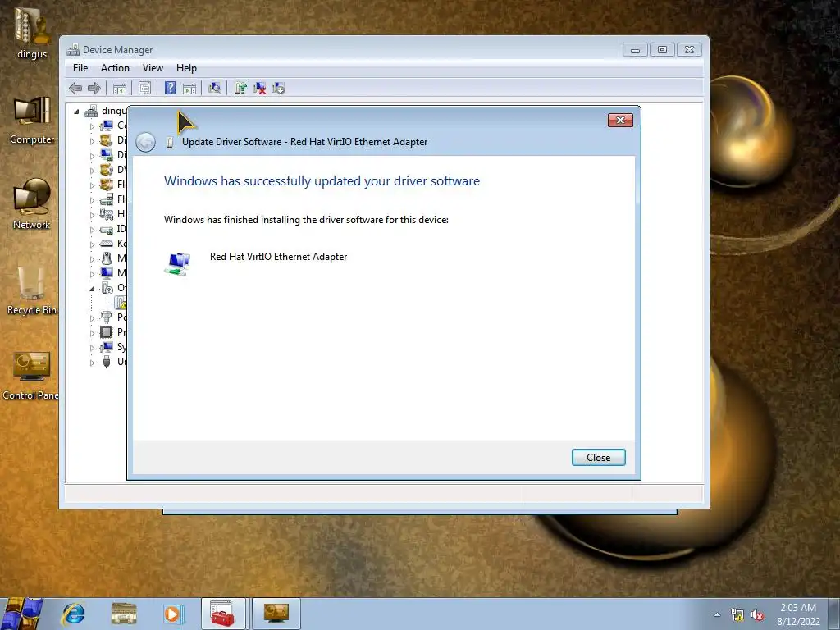Show hidden tray icons arrow

point(717,614)
